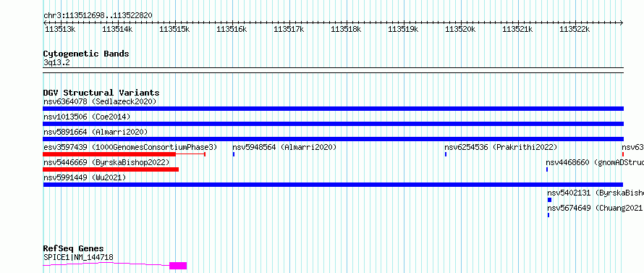This screenshot has height=273, width=644.
Task: Click the chr3:113512698..113522820 coordinate text
Action: 98,15
